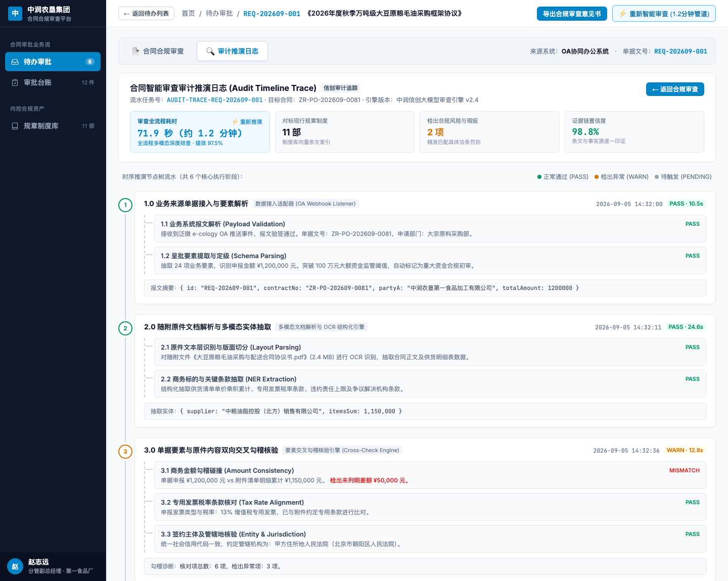
Task: Go to 首页 in the breadcrumb
Action: [188, 14]
